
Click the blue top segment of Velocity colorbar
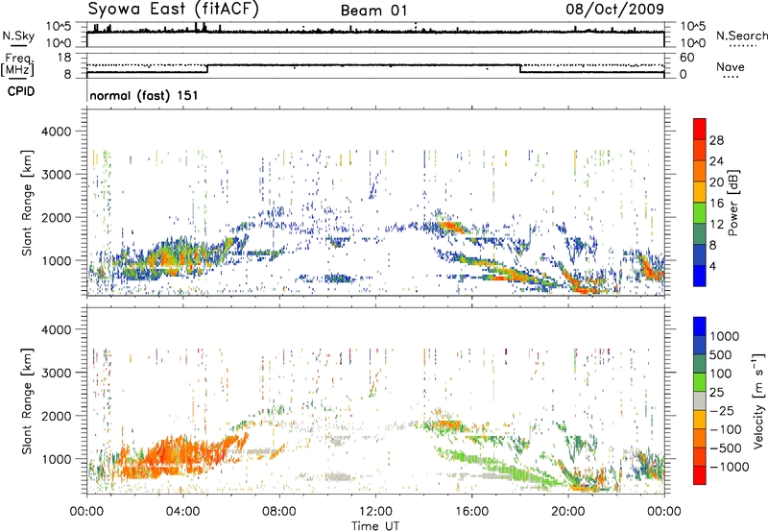[x=700, y=326]
